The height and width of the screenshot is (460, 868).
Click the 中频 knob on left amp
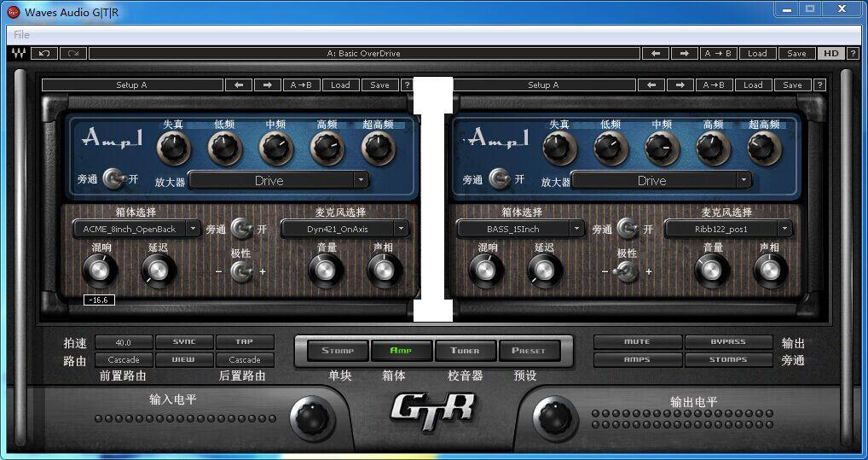pyautogui.click(x=276, y=148)
